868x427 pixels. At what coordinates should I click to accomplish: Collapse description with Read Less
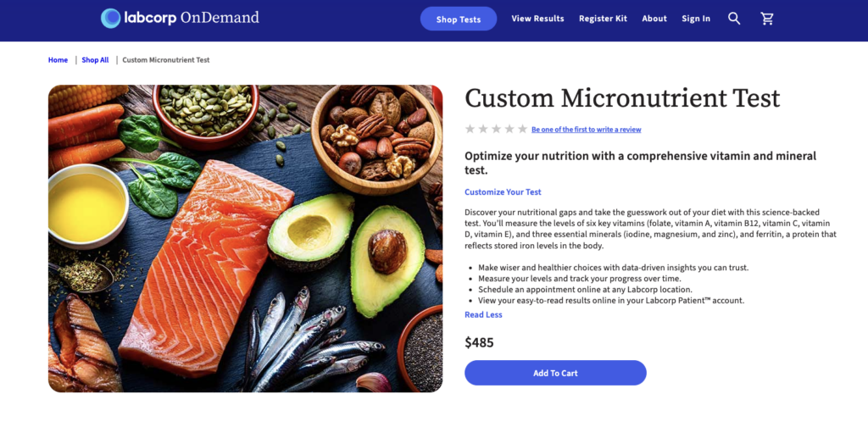(x=483, y=314)
